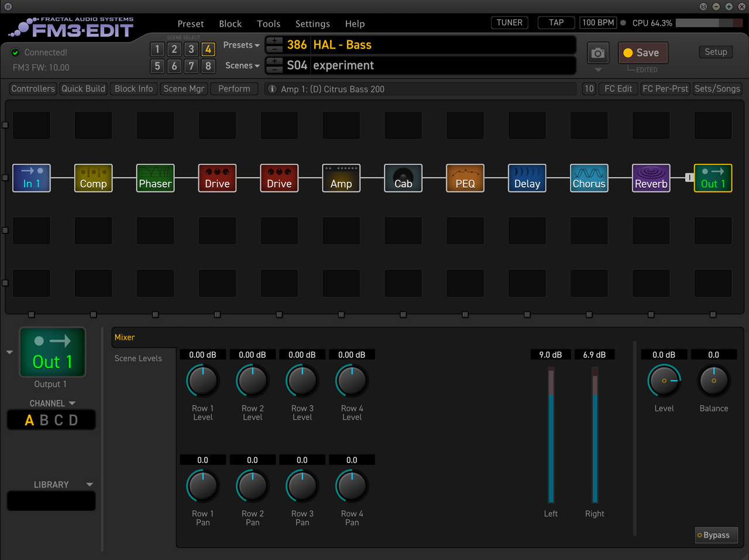Screen dimensions: 749x560
Task: Select the PEQ block
Action: click(x=465, y=178)
